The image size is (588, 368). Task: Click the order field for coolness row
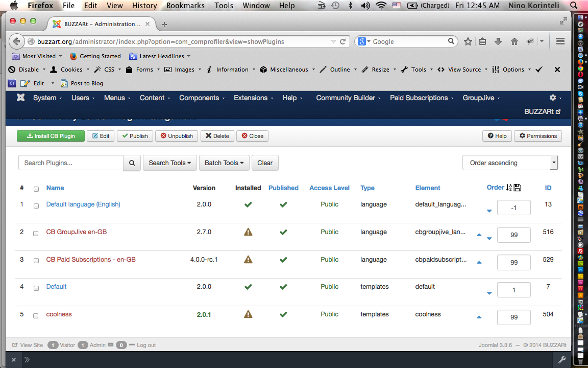pos(514,317)
